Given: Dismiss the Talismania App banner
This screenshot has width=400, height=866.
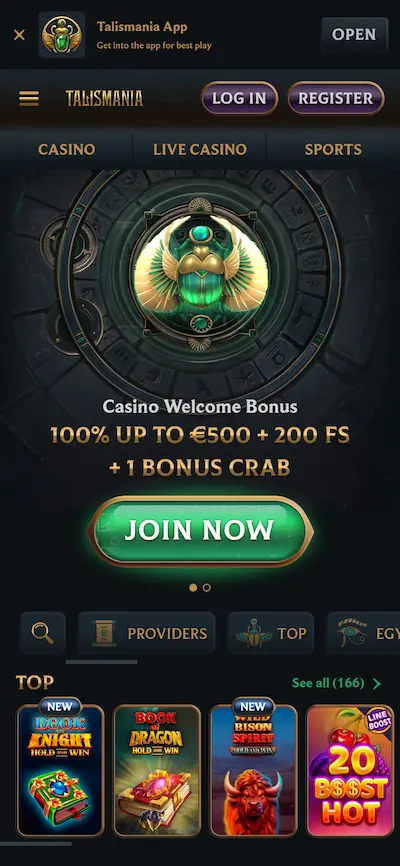Looking at the screenshot, I should pos(19,35).
